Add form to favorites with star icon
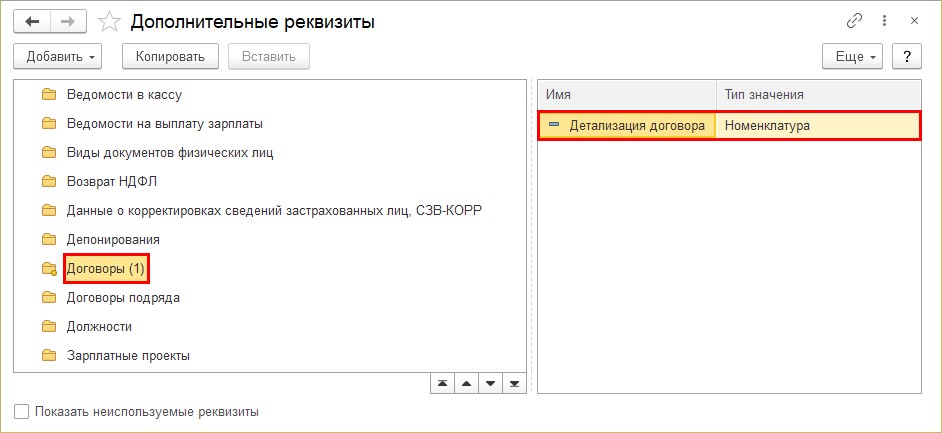The width and height of the screenshot is (942, 433). coord(110,21)
